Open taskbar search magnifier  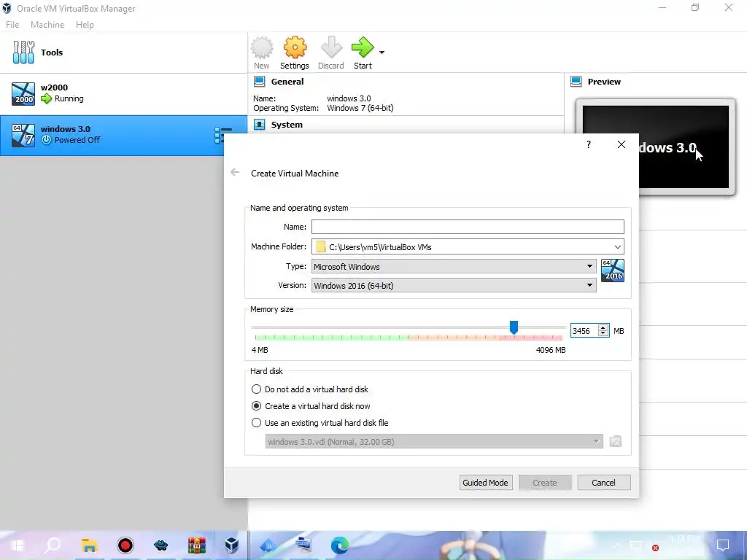click(x=53, y=545)
